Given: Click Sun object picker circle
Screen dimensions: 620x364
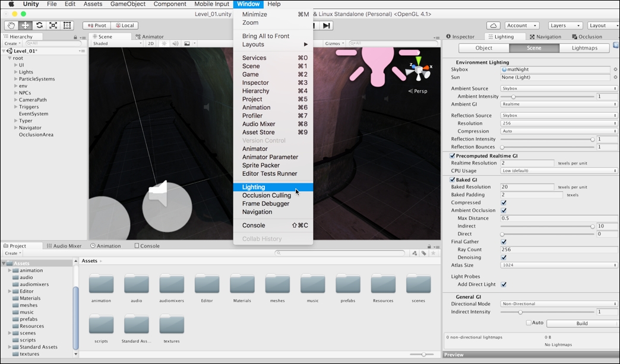Looking at the screenshot, I should 615,77.
